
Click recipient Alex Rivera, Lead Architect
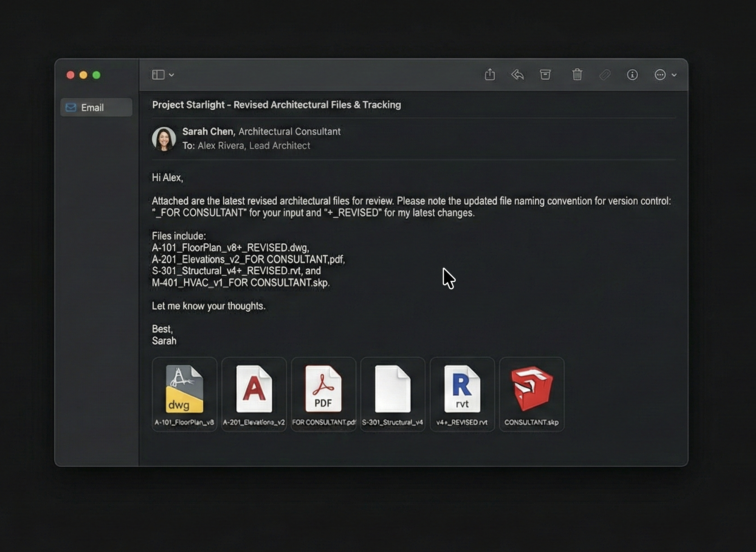254,146
